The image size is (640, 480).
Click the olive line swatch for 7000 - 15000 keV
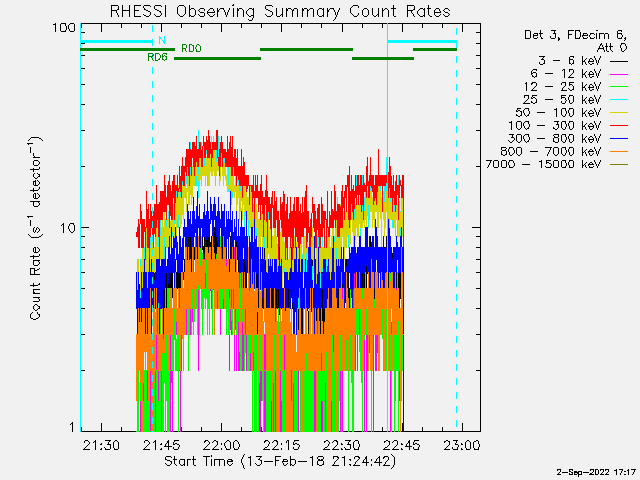point(619,165)
